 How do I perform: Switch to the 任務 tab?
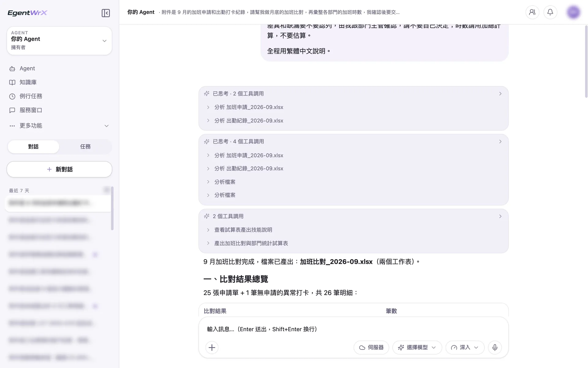click(85, 147)
